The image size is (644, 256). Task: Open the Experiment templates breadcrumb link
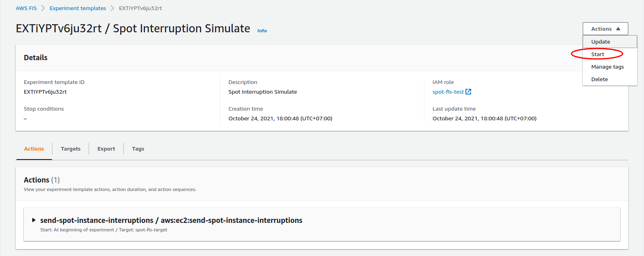click(78, 8)
